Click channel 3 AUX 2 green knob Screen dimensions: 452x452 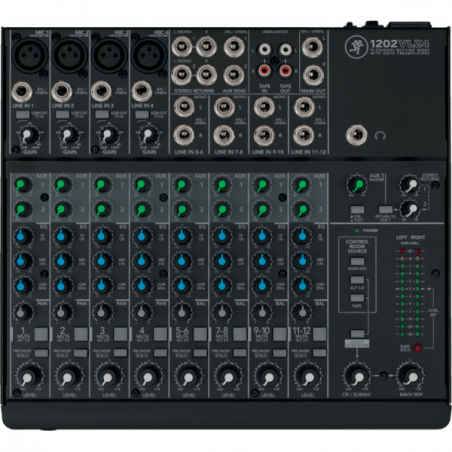[102, 210]
